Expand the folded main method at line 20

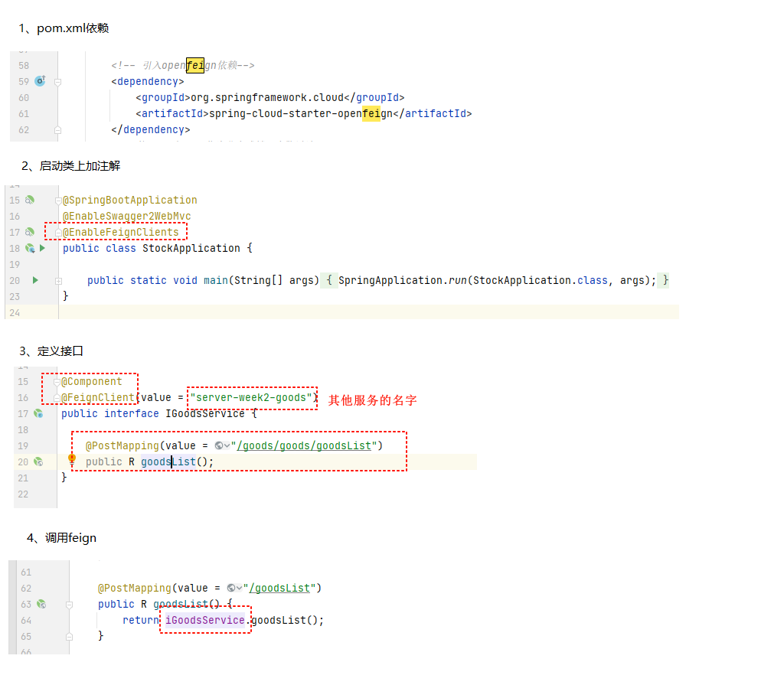pos(58,281)
